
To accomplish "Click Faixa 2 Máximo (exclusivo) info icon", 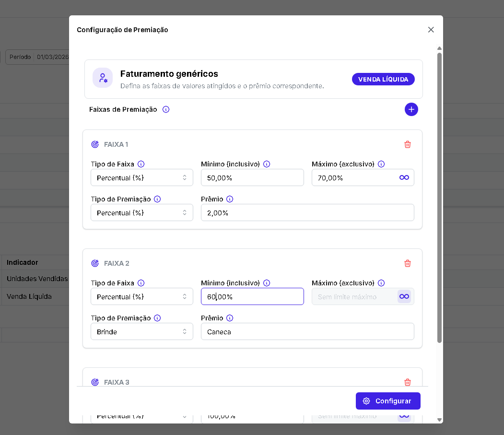I will tap(381, 283).
